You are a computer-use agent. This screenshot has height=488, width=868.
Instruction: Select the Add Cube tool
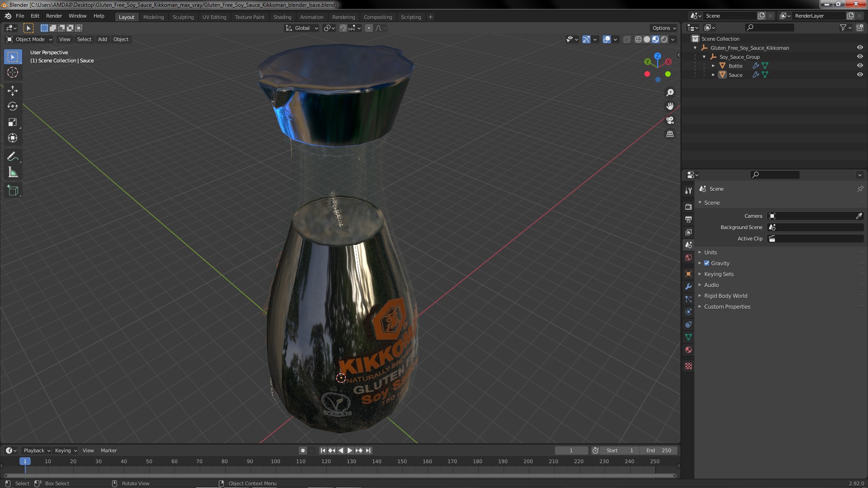point(13,191)
